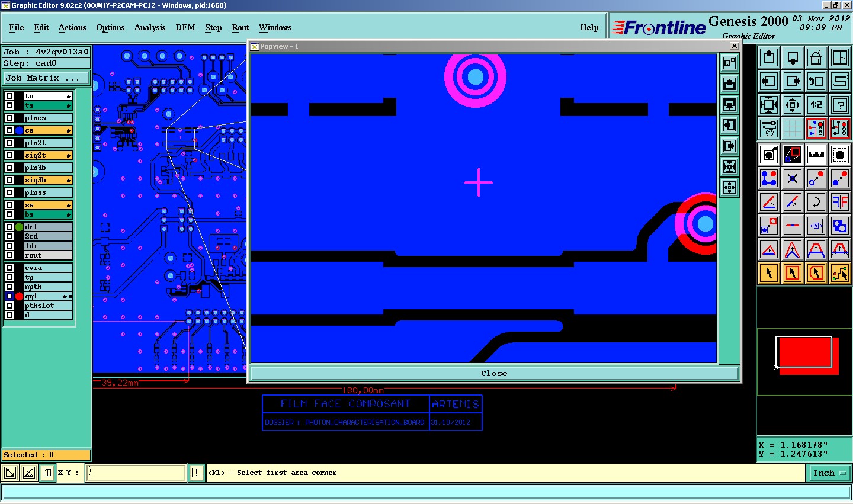Open the Help menu

pyautogui.click(x=589, y=27)
